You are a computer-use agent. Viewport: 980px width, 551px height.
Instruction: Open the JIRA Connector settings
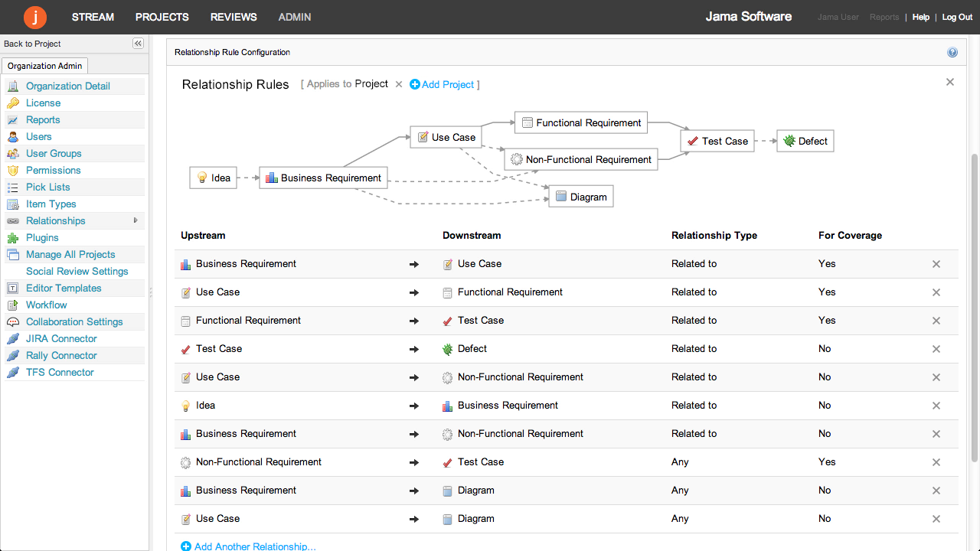click(x=61, y=338)
